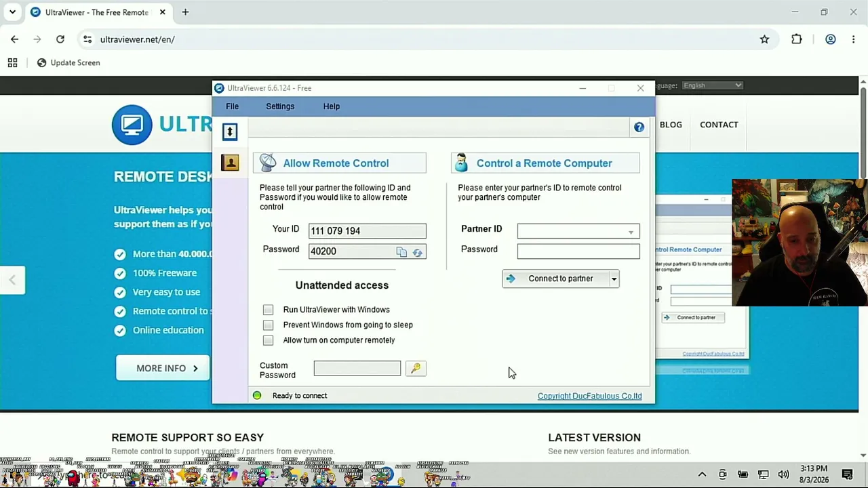Focus the partner Password input field
Image resolution: width=868 pixels, height=488 pixels.
578,251
